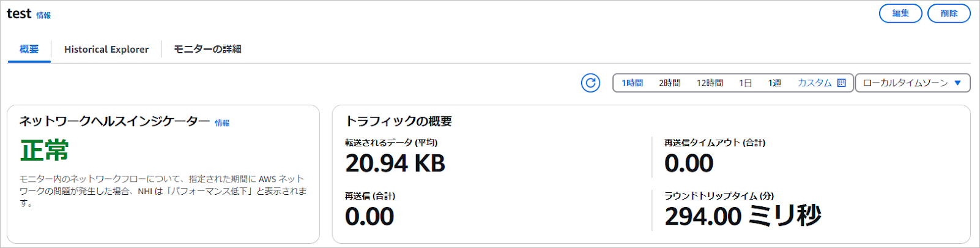
Task: Click the circular refresh icon
Action: pos(590,83)
